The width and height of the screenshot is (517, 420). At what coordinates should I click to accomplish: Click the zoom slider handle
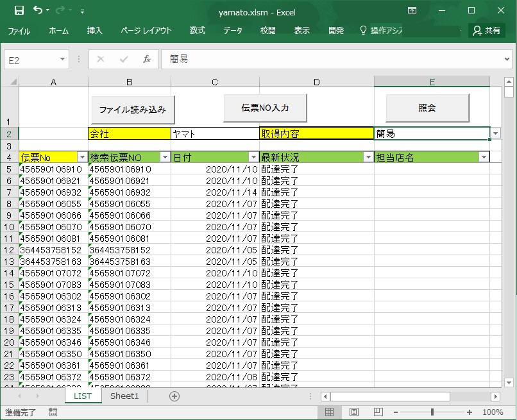pos(432,412)
